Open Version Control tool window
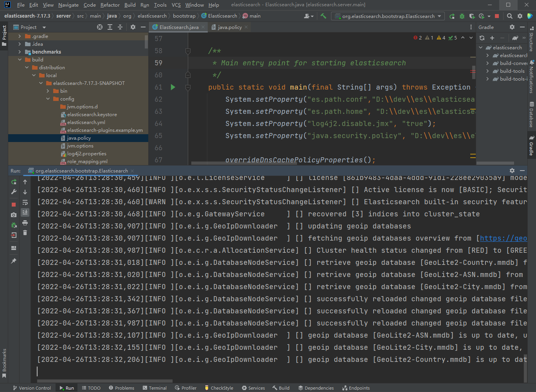The width and height of the screenshot is (536, 392). point(32,388)
